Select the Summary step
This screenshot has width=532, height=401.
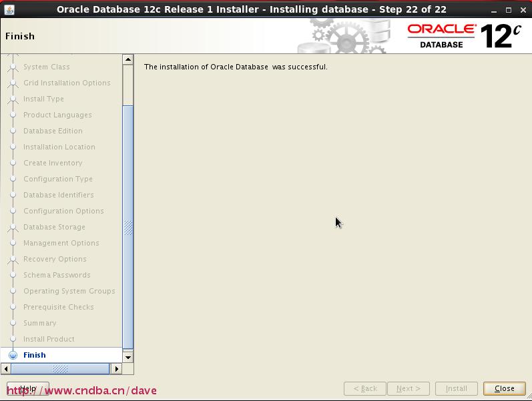(39, 323)
